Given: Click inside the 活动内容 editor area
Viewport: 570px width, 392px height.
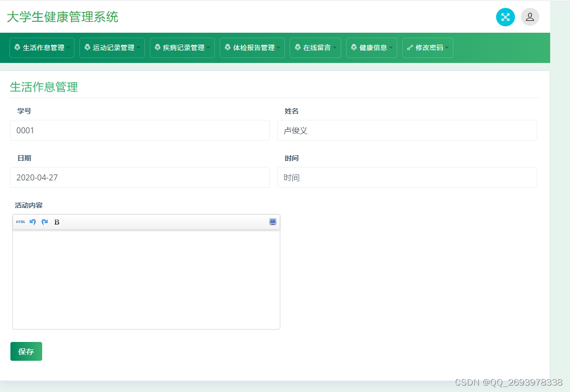Looking at the screenshot, I should tap(146, 280).
